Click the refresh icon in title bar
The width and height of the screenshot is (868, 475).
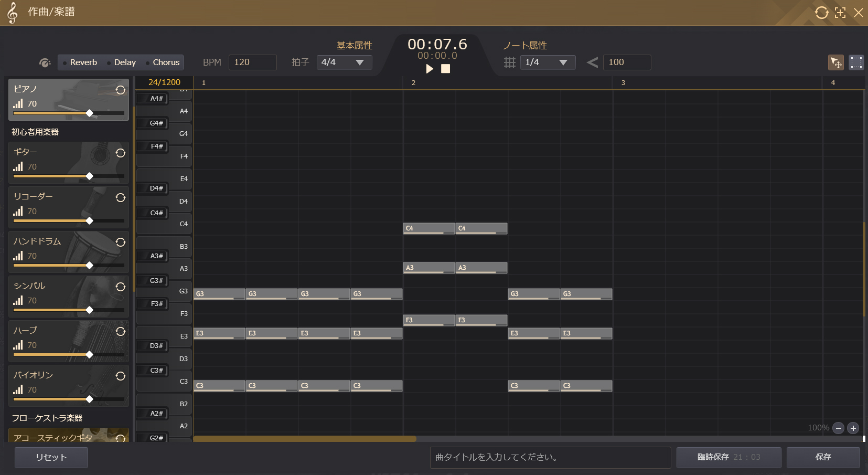(821, 13)
